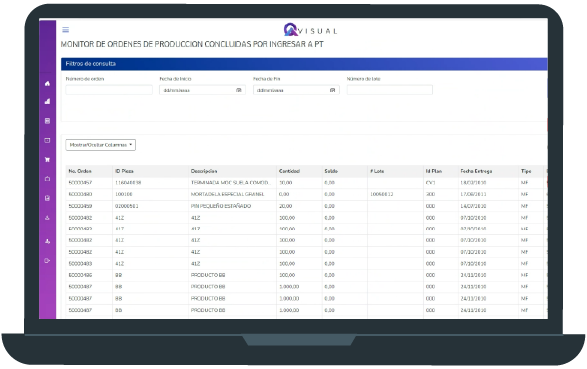This screenshot has height=369, width=587.
Task: Click the Visual logo at top
Action: [x=310, y=30]
